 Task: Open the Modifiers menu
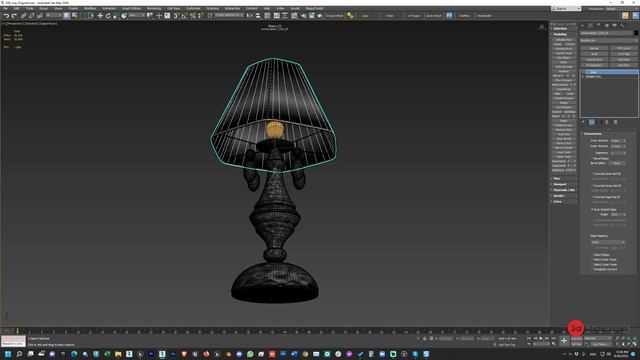(89, 9)
